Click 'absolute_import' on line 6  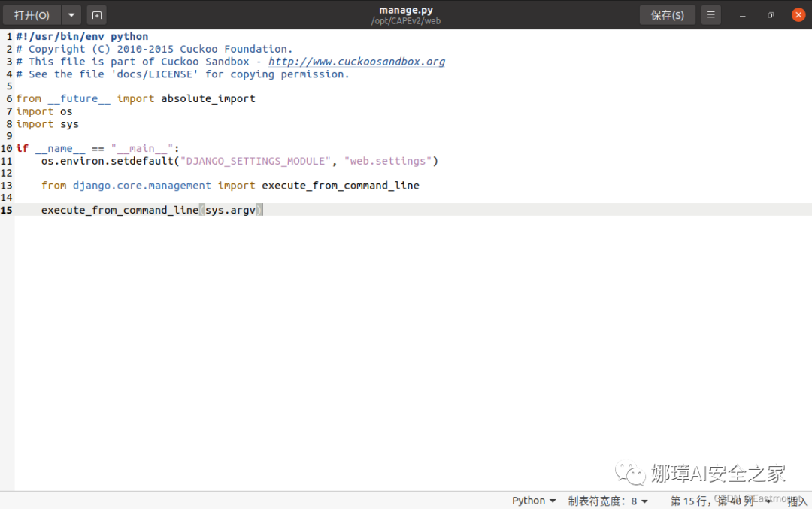coord(208,99)
